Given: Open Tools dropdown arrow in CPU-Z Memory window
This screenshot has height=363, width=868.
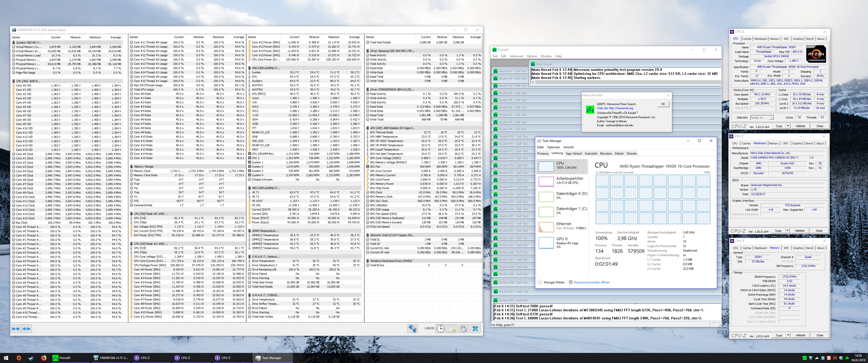Looking at the screenshot, I should pos(788,335).
